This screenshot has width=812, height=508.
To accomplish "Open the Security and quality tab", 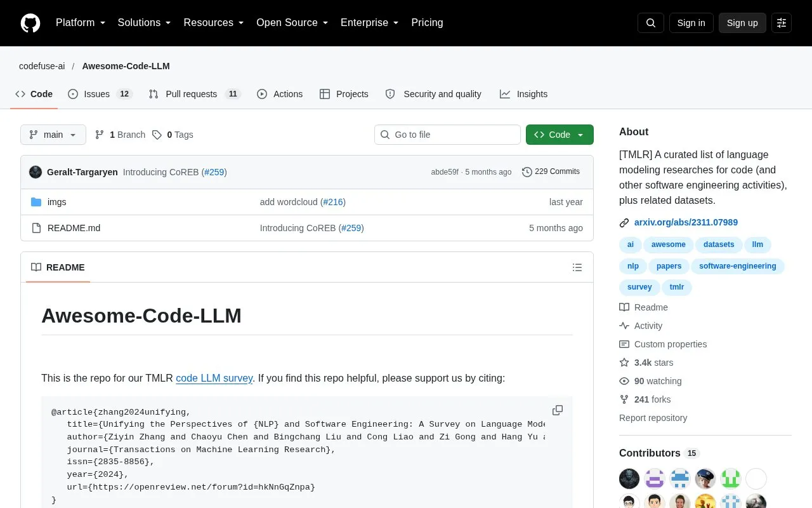I will tap(433, 94).
